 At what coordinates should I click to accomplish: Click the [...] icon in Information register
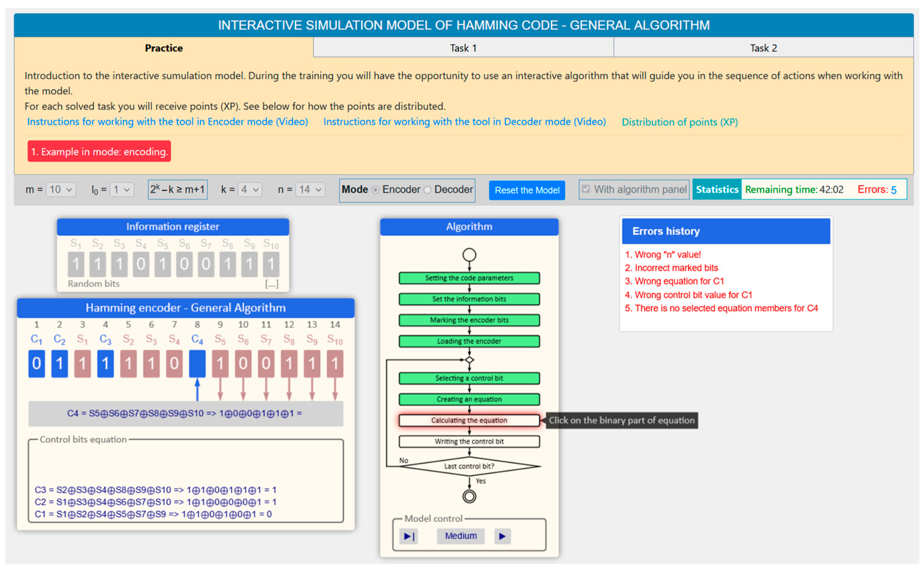(x=272, y=284)
